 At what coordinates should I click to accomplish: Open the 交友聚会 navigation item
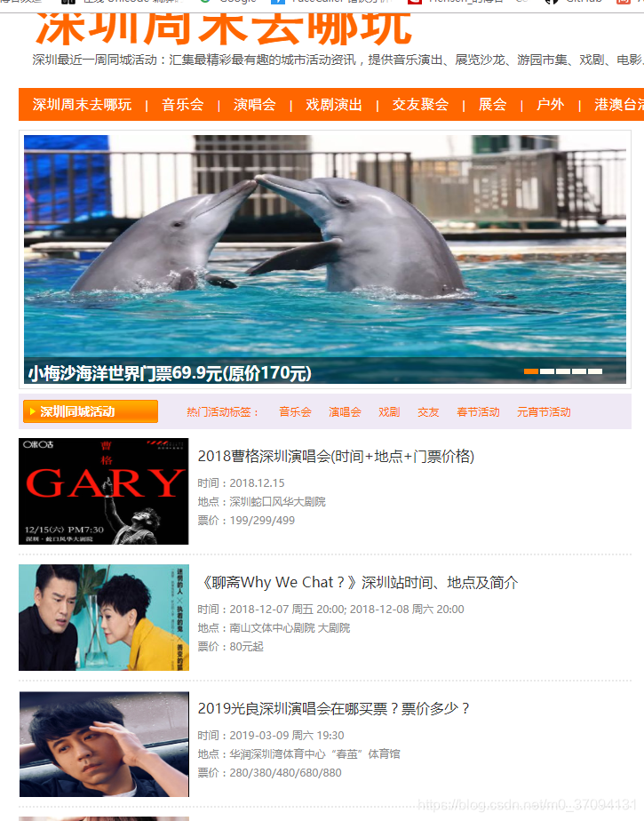(420, 105)
